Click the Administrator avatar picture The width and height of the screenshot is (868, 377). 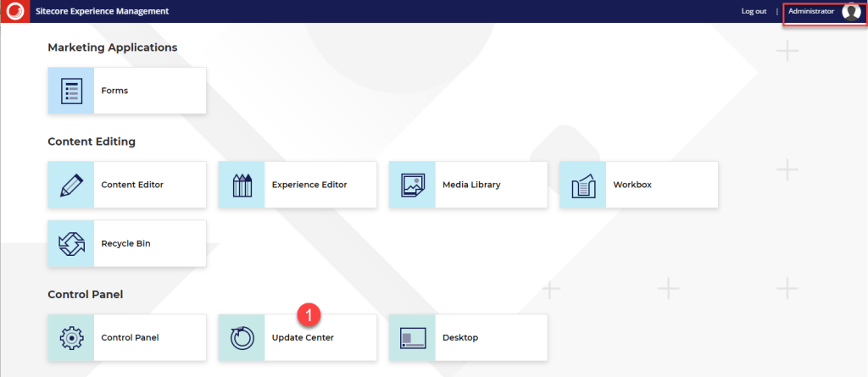point(850,12)
